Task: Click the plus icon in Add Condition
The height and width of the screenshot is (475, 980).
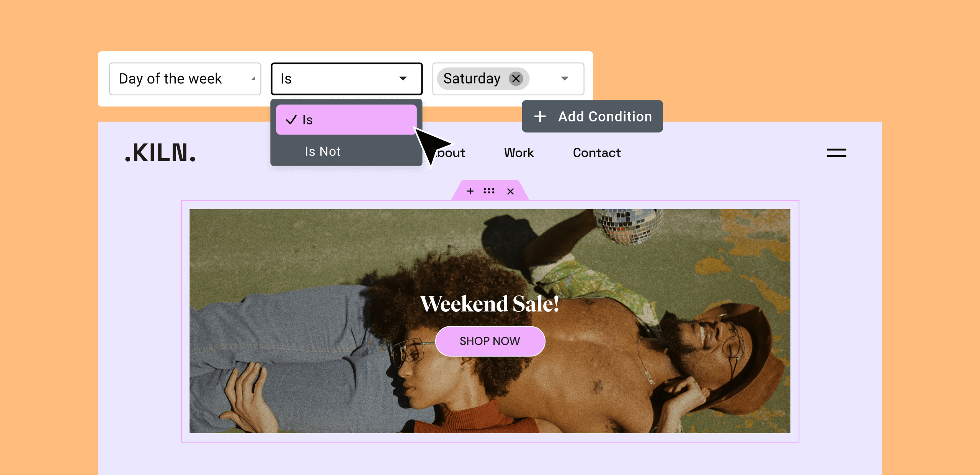Action: [540, 116]
